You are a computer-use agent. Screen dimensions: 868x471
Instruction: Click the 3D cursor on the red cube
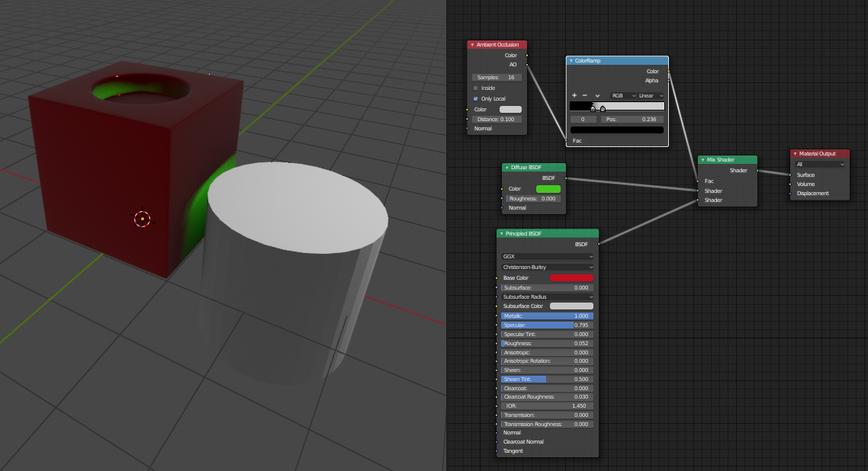click(x=143, y=219)
